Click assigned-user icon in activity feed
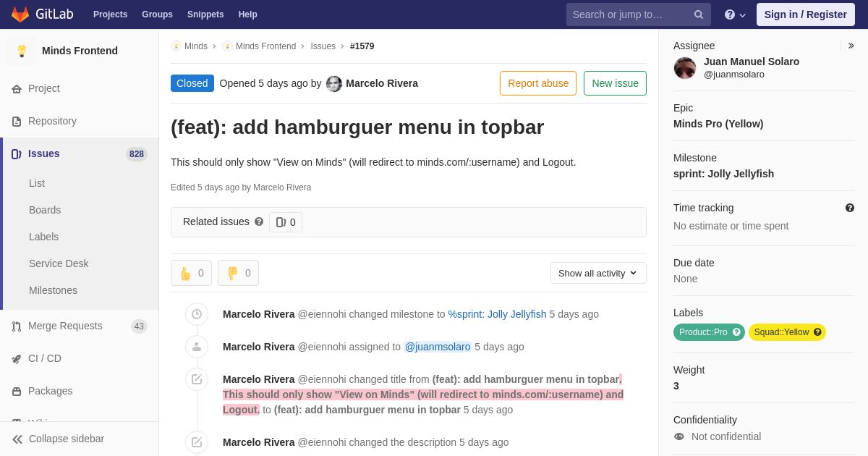868x456 pixels. tap(197, 347)
